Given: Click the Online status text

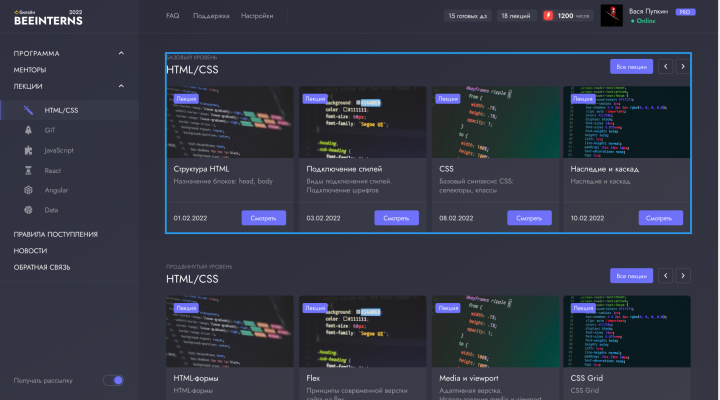Looking at the screenshot, I should [646, 21].
